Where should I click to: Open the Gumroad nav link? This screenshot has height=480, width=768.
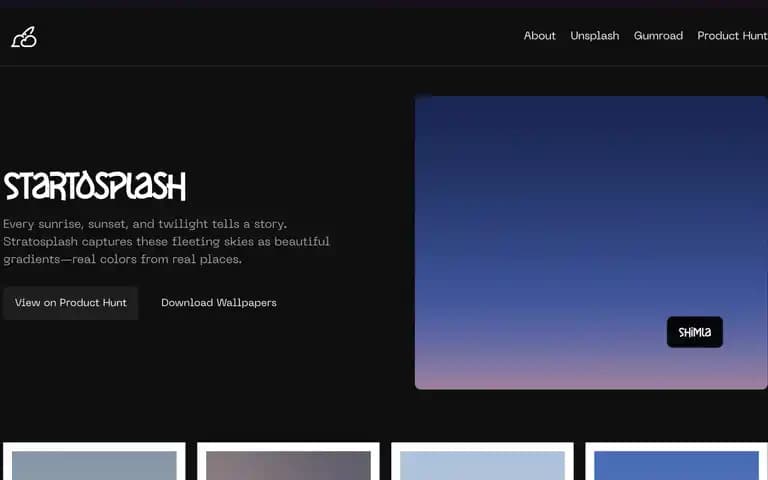click(658, 36)
